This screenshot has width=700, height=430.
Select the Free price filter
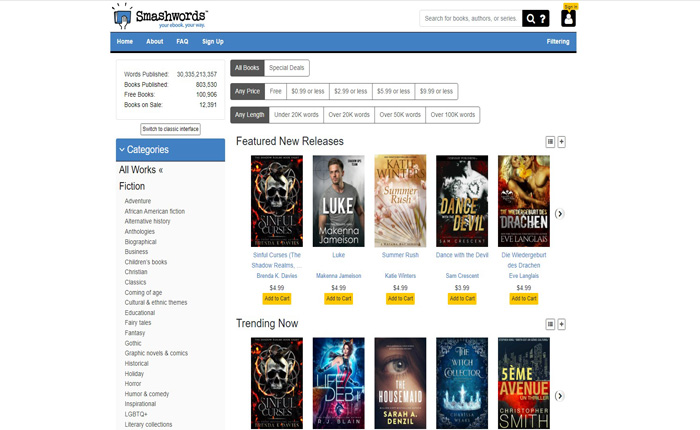[275, 91]
